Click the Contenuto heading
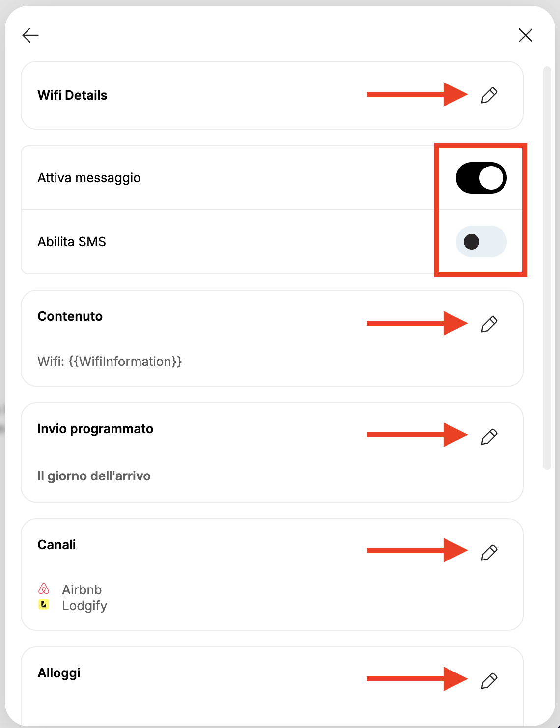This screenshot has height=728, width=560. [70, 316]
